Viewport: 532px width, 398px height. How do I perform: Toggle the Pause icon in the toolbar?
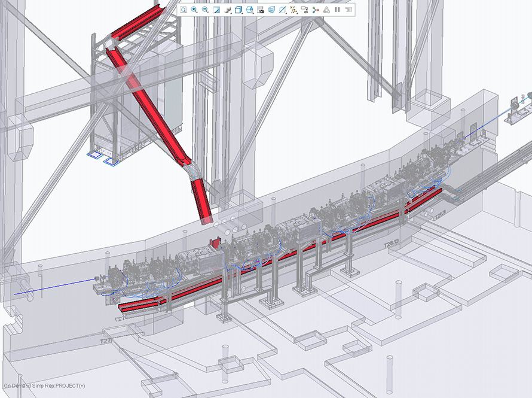(338, 8)
